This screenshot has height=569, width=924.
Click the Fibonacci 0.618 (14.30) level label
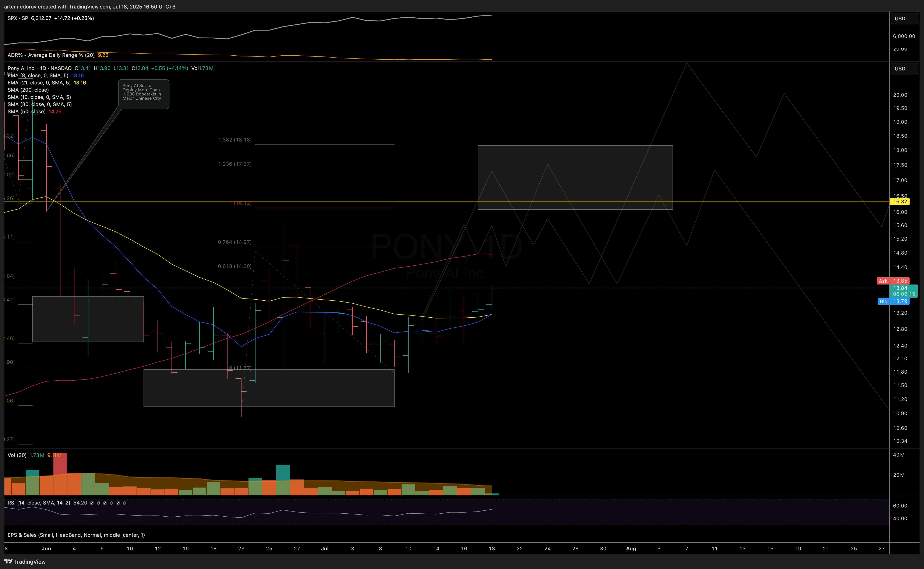tap(235, 266)
